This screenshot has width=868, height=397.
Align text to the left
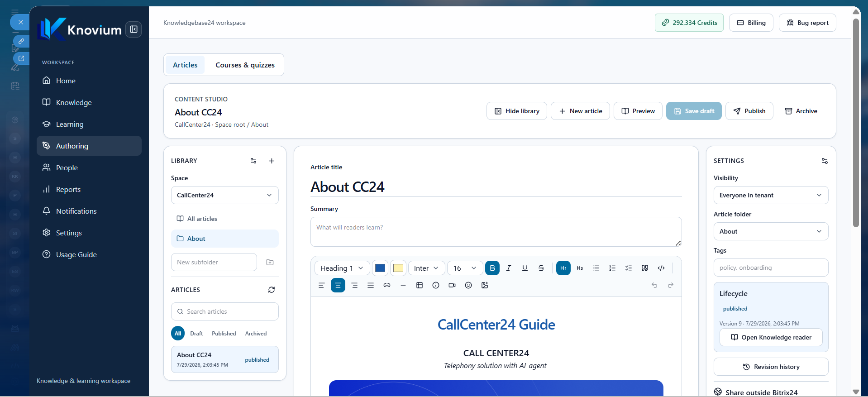tap(322, 285)
